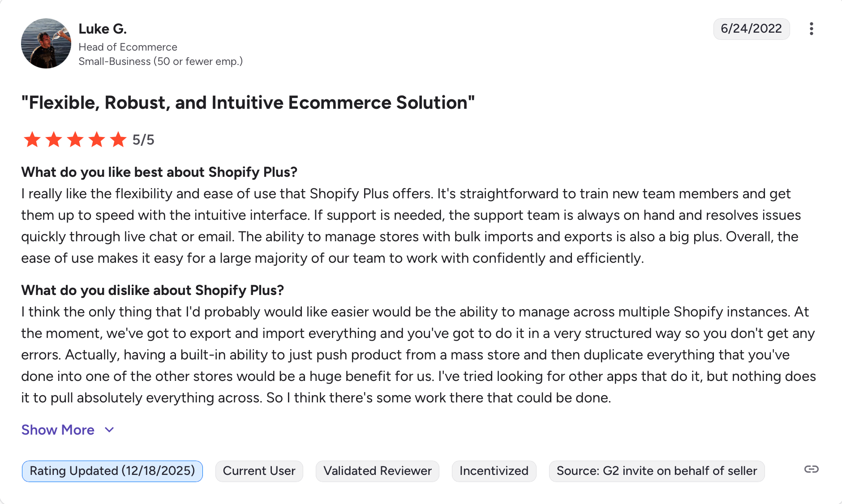Viewport: 842px width, 504px height.
Task: Click the Show More link
Action: pyautogui.click(x=58, y=430)
